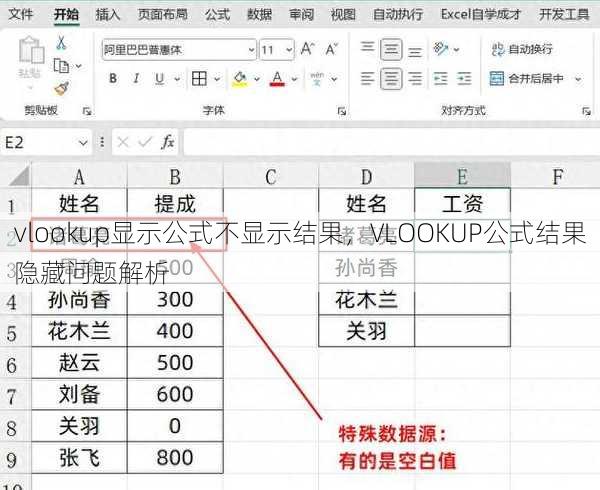Align text to top
Viewport: 600px width, 490px height.
[x=367, y=48]
